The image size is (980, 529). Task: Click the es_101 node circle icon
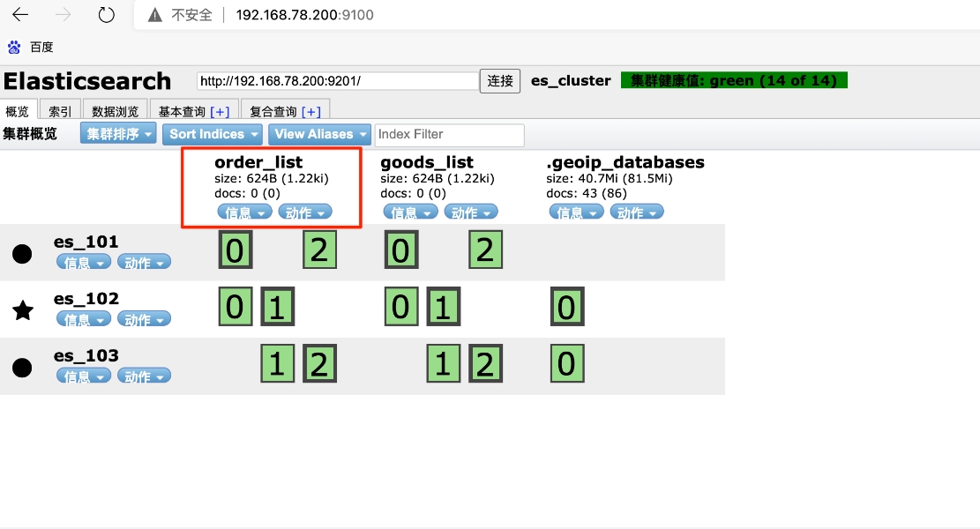23,254
